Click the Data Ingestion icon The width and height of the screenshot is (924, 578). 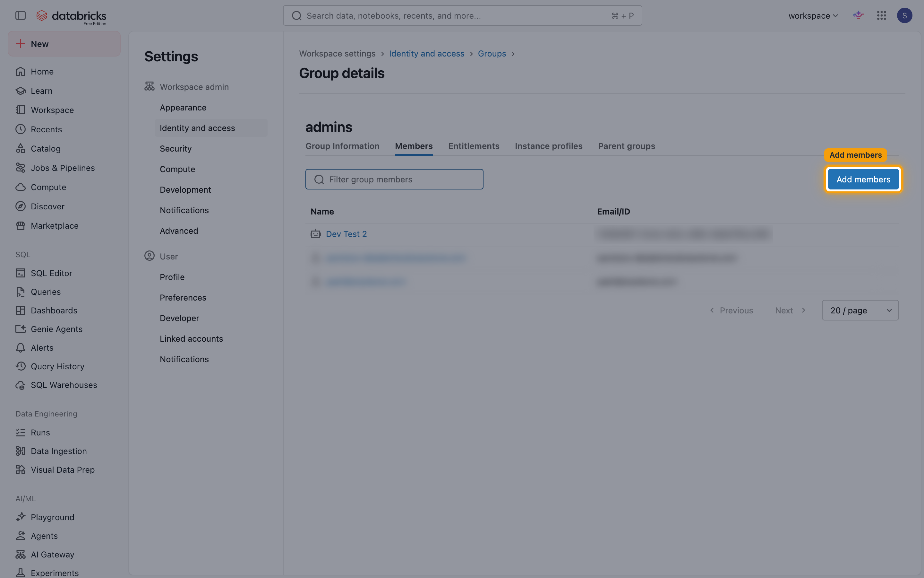coord(21,451)
